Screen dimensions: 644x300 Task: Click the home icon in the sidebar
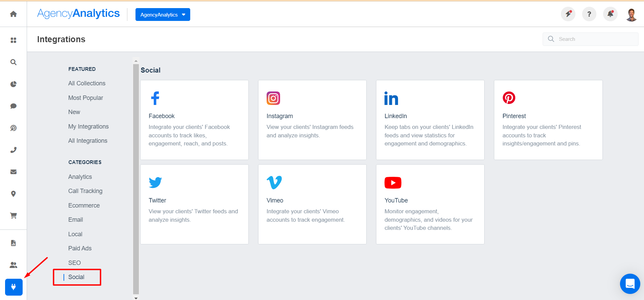(x=14, y=14)
